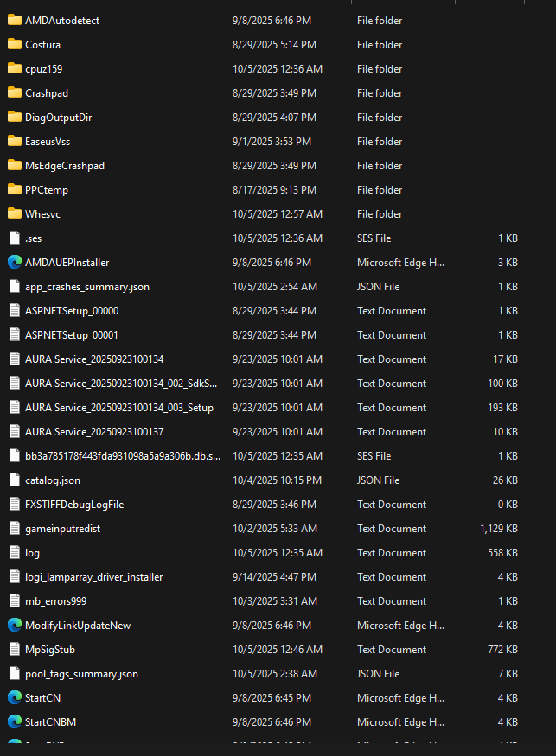The image size is (556, 756).
Task: Select logi_lamparray_driver_installer file name
Action: [x=93, y=576]
